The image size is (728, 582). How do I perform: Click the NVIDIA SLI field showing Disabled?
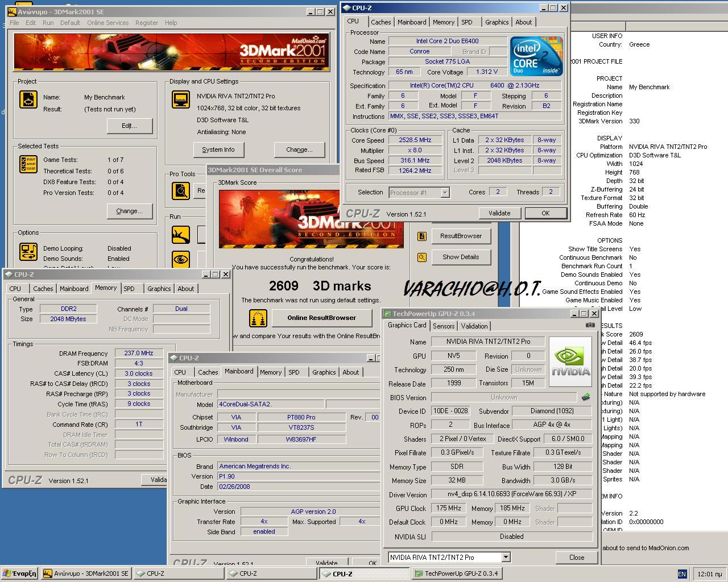(511, 536)
